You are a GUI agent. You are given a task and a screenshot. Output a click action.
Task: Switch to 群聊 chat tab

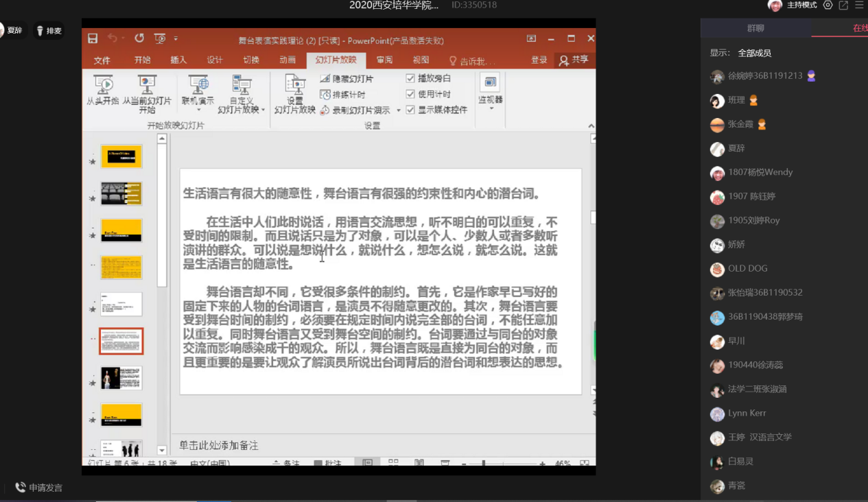(x=755, y=28)
